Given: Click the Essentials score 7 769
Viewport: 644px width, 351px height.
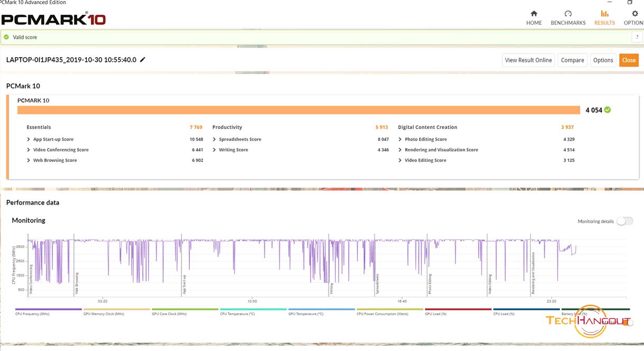Looking at the screenshot, I should pyautogui.click(x=196, y=127).
